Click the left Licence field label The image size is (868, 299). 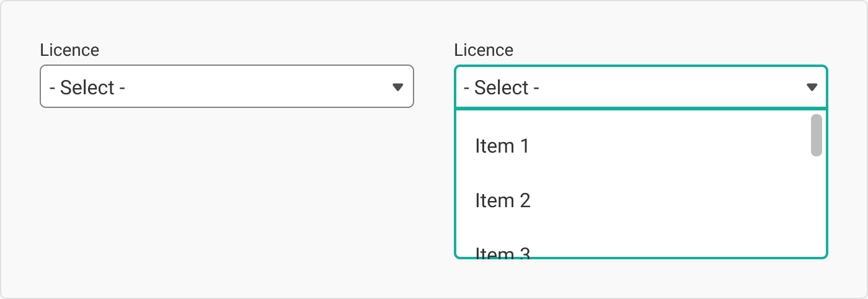click(69, 50)
